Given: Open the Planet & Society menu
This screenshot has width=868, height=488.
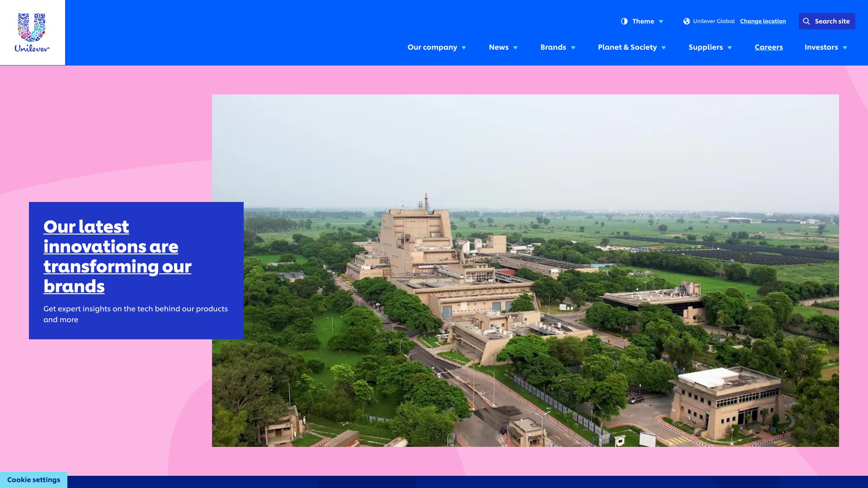Looking at the screenshot, I should pos(627,47).
